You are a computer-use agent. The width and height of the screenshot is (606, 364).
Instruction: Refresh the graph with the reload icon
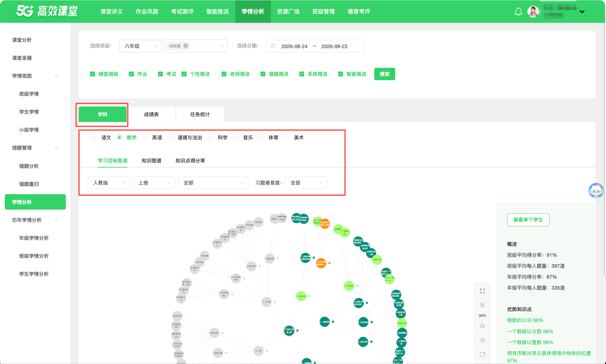(x=482, y=354)
